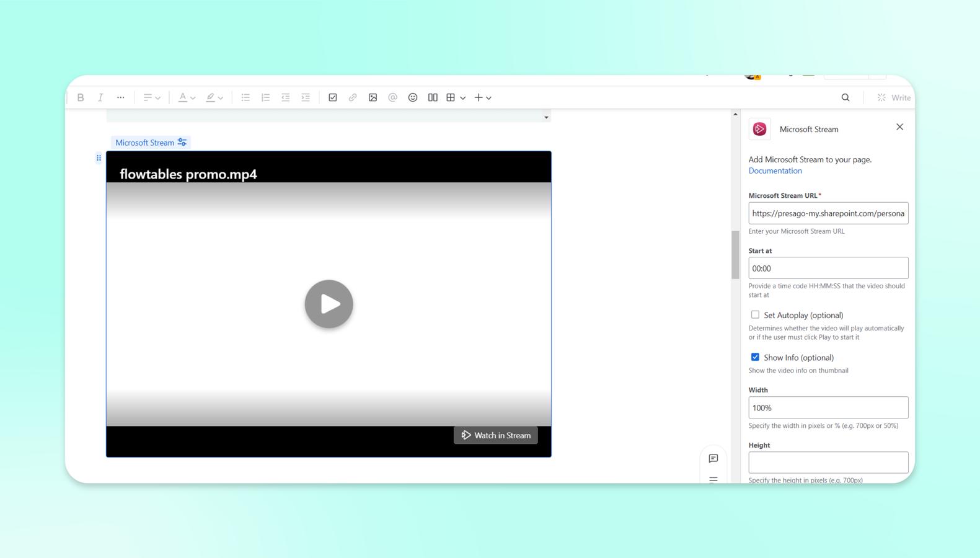Open the text color dropdown
Image resolution: width=980 pixels, height=558 pixels.
187,97
